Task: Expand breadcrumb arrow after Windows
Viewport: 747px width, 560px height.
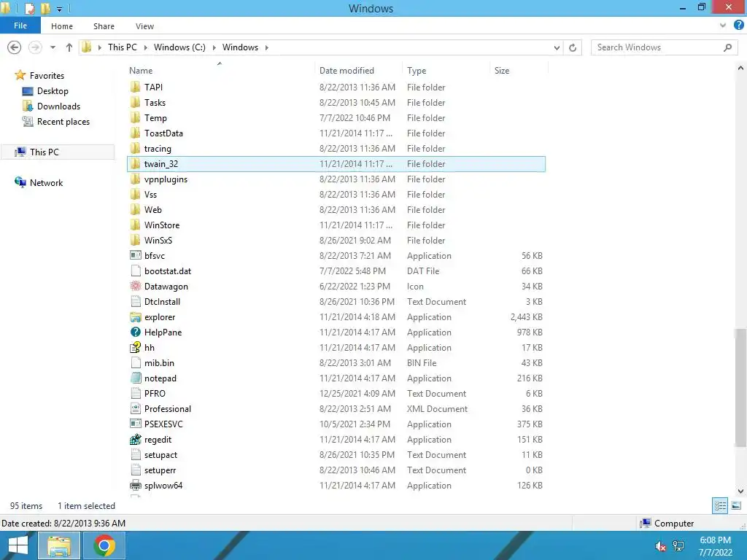Action: (267, 47)
